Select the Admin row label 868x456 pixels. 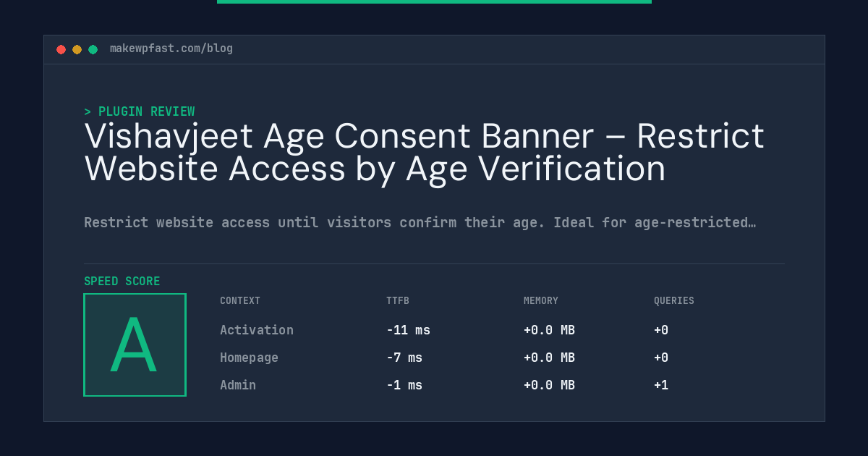pos(238,385)
